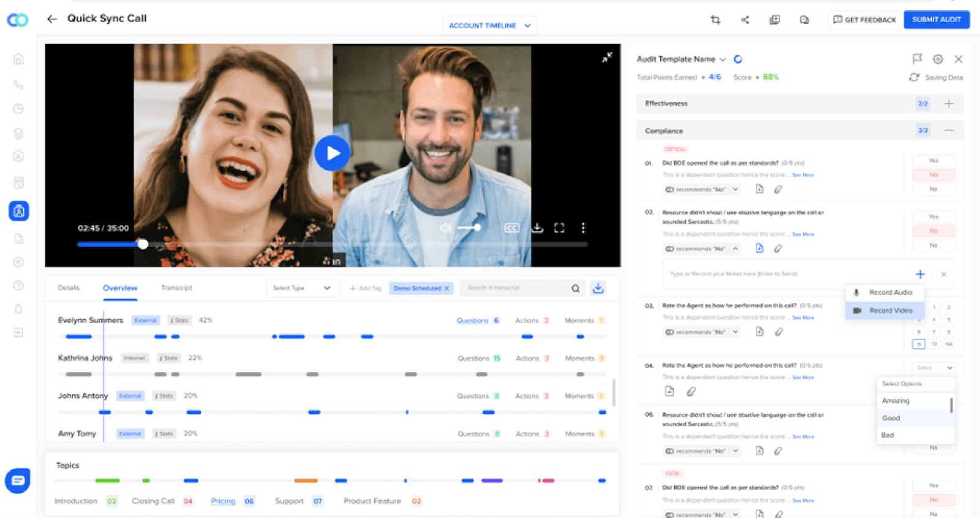Screen dimensions: 980x518
Task: Attach a file to question 01
Action: pyautogui.click(x=778, y=189)
